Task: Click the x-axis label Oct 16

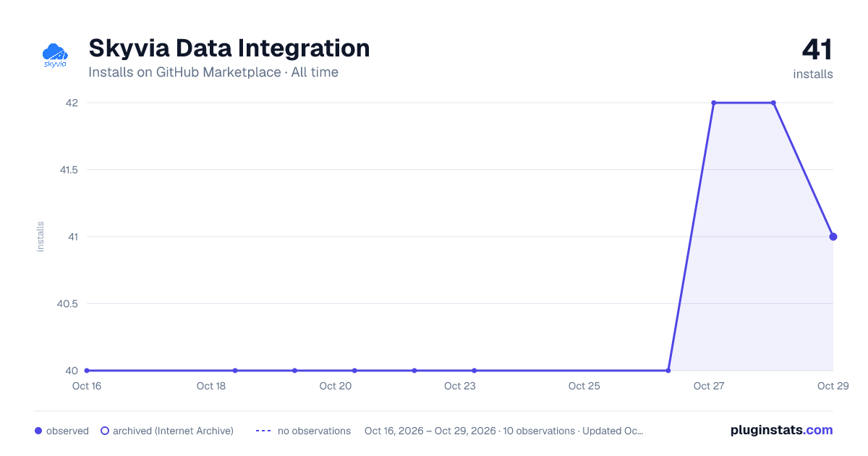Action: [x=87, y=386]
